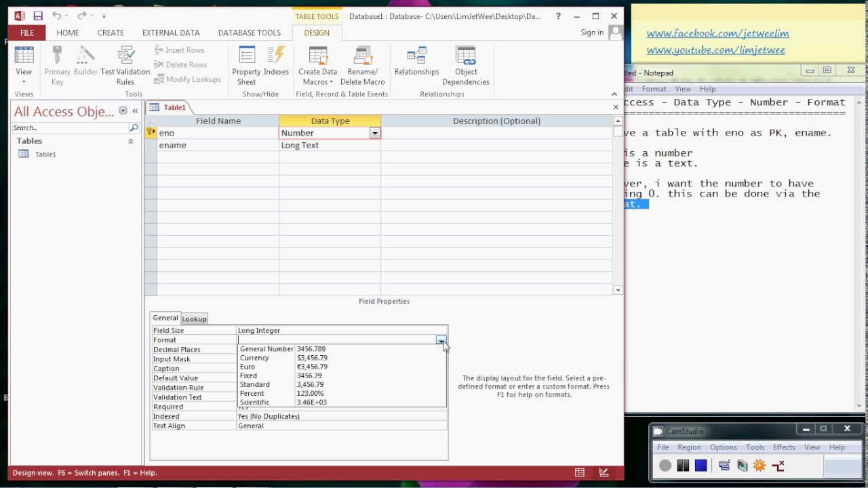Click the Long Text data type cell
Image resolution: width=868 pixels, height=488 pixels.
click(330, 145)
